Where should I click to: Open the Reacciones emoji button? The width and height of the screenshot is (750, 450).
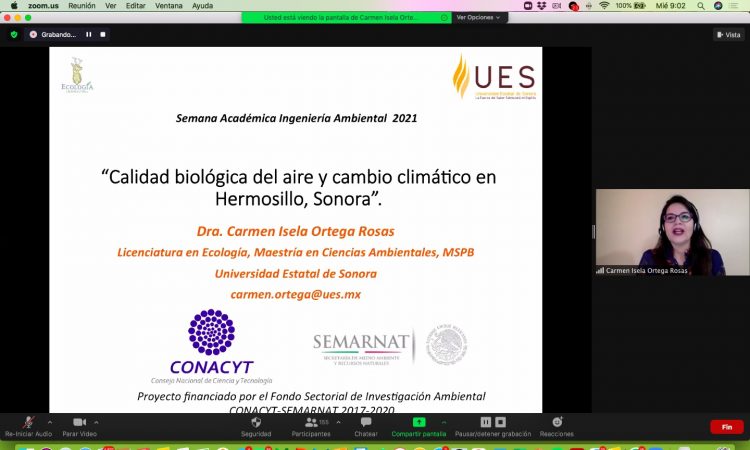557,426
